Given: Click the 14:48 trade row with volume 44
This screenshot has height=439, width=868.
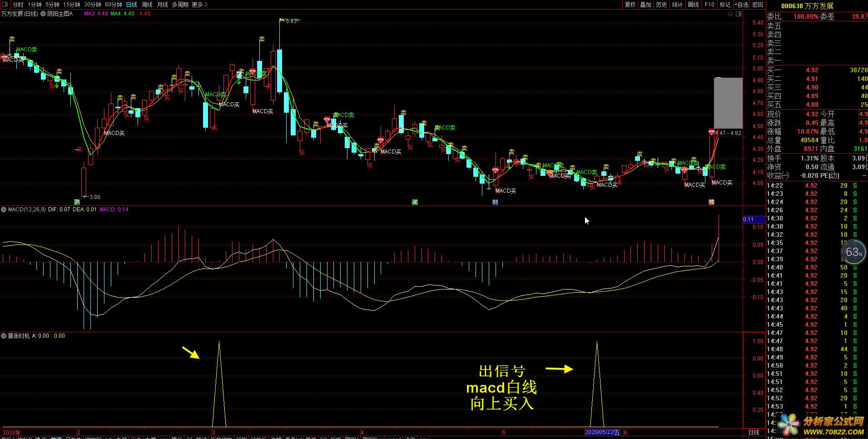Looking at the screenshot, I should (x=817, y=349).
